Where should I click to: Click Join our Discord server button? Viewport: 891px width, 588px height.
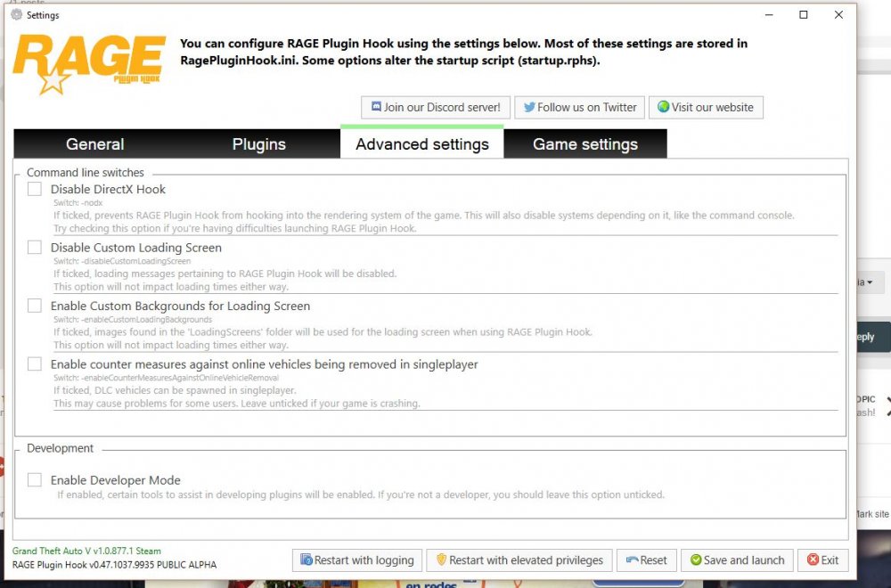[x=436, y=108]
